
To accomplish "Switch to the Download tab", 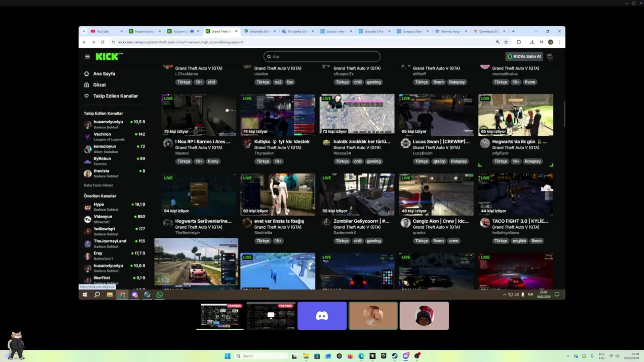I will click(488, 31).
